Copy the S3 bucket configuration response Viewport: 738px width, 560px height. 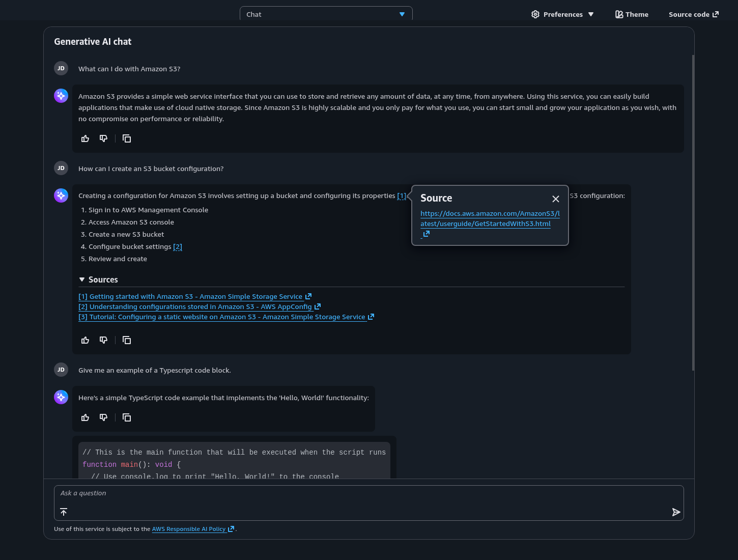[x=127, y=340]
